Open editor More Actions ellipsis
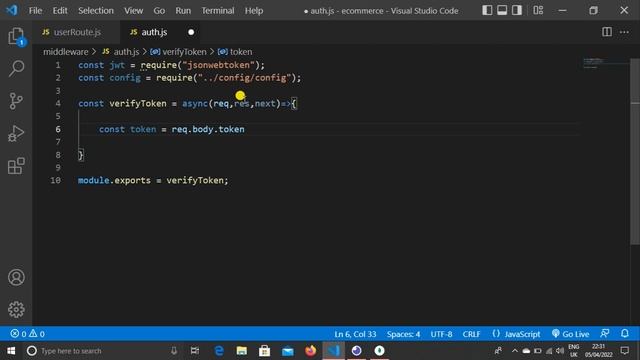 point(624,32)
